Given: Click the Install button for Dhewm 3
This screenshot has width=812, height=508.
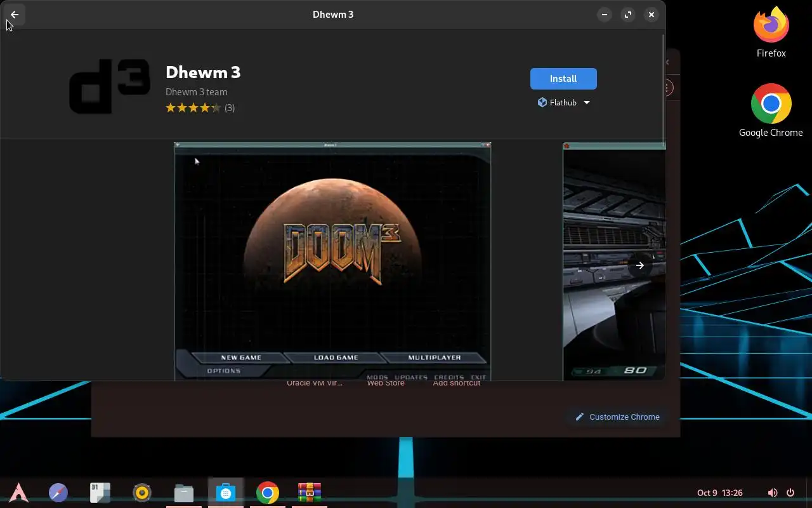Looking at the screenshot, I should (563, 79).
